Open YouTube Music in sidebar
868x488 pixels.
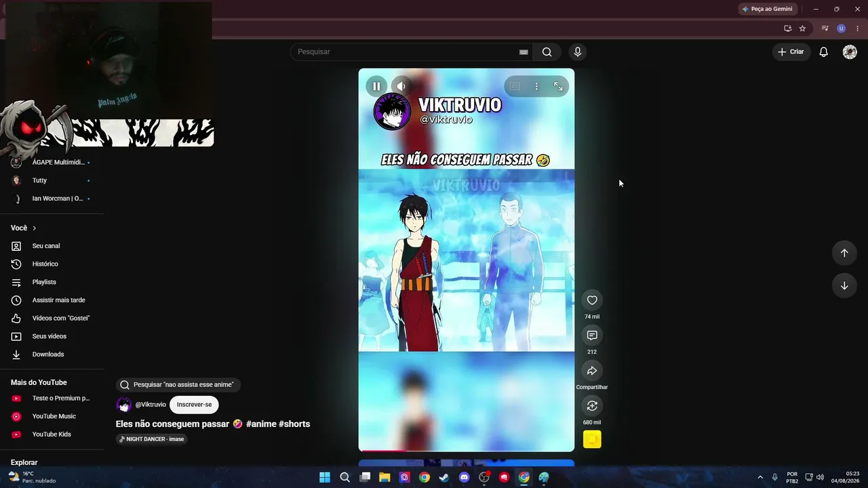pyautogui.click(x=52, y=416)
